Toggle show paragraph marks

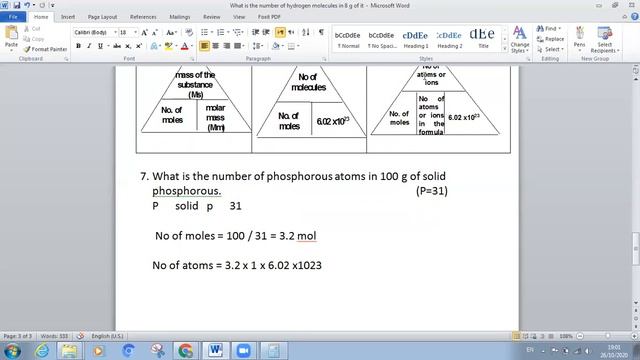[321, 32]
